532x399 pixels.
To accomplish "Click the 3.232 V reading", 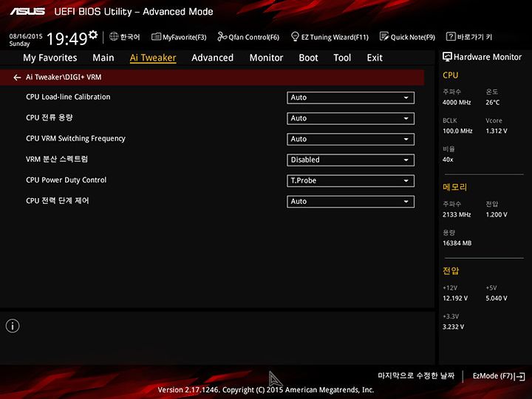I will click(x=453, y=327).
